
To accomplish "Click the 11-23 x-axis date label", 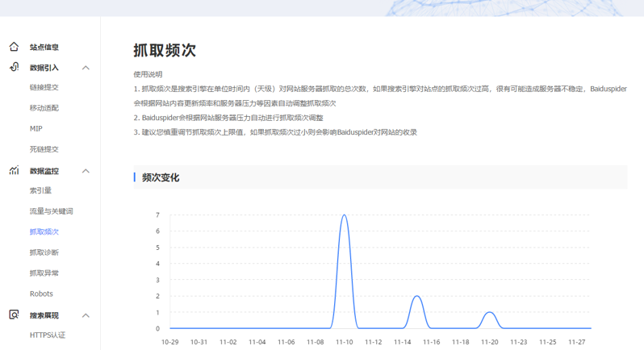I will [x=519, y=342].
